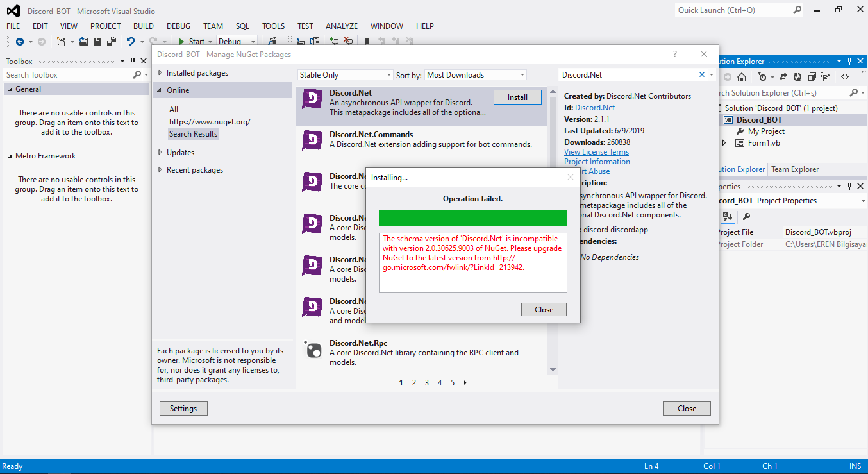Image resolution: width=868 pixels, height=474 pixels.
Task: Click the Property Pages wrench icon
Action: click(746, 217)
